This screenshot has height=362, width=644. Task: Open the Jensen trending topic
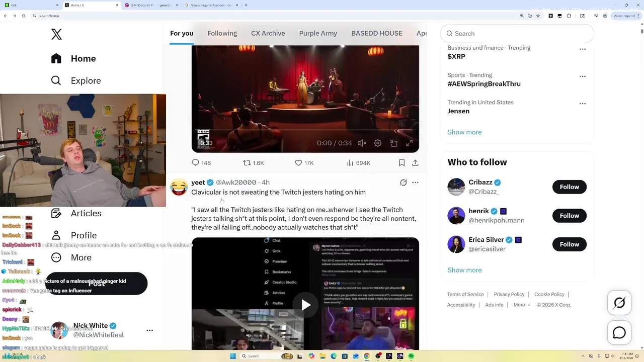(458, 111)
